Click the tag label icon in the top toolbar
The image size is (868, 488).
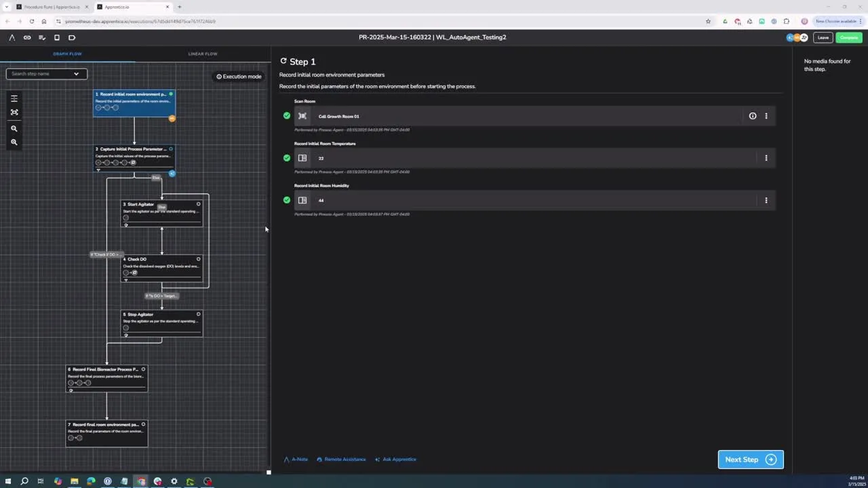(x=72, y=37)
